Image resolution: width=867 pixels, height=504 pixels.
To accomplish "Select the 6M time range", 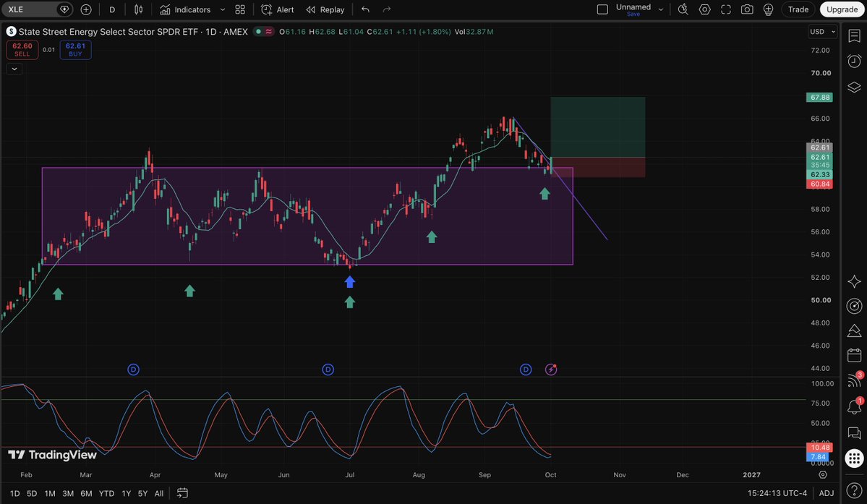I will point(86,493).
